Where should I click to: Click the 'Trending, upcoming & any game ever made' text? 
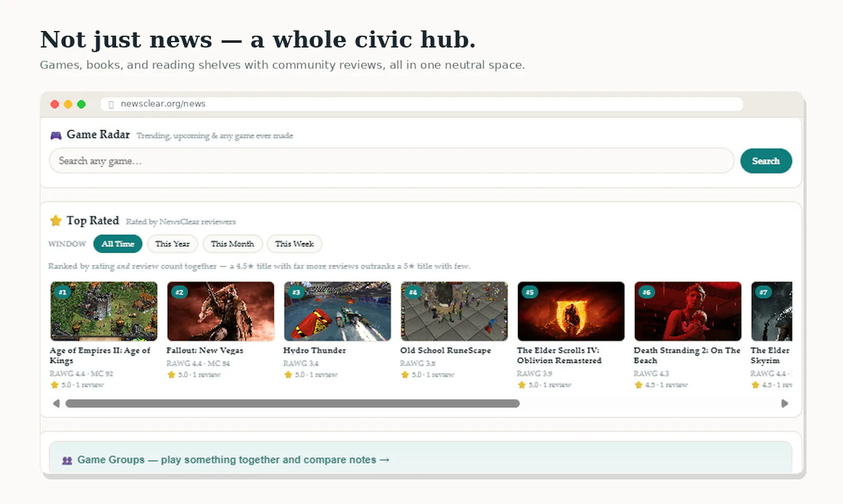(215, 136)
